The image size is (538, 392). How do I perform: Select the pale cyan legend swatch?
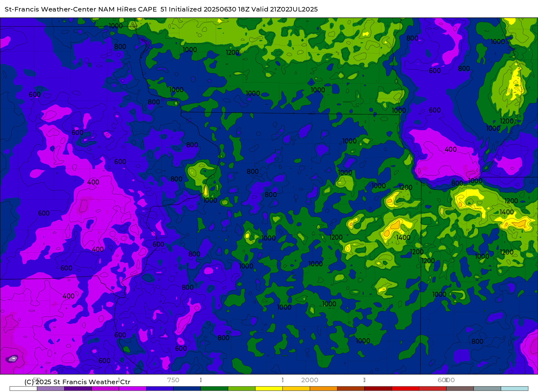[x=514, y=389]
